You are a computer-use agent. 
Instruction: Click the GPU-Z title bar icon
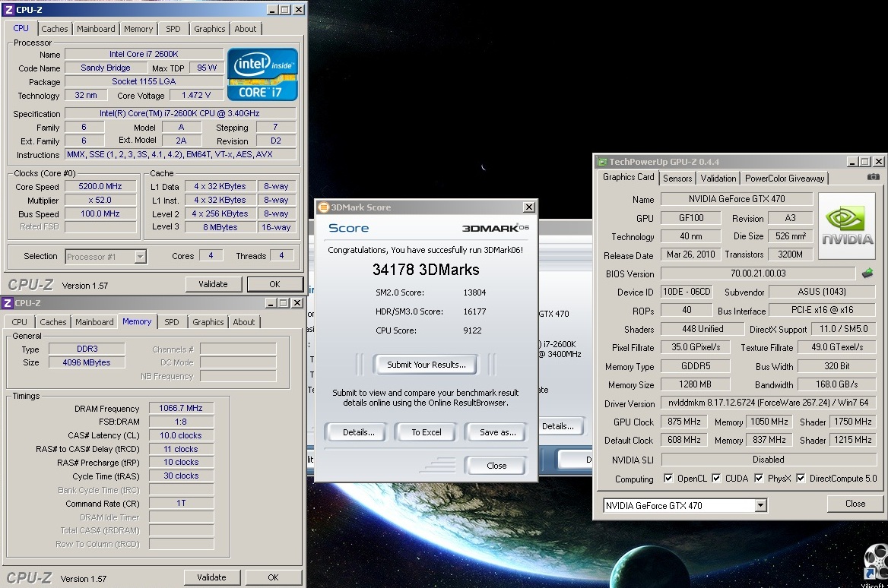603,162
